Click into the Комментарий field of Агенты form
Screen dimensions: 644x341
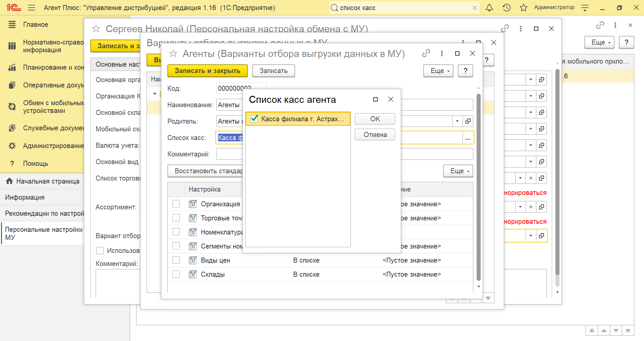pyautogui.click(x=345, y=154)
